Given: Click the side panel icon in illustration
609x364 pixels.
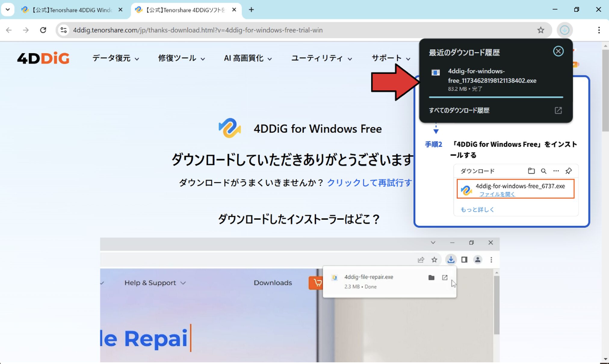Looking at the screenshot, I should pyautogui.click(x=464, y=260).
